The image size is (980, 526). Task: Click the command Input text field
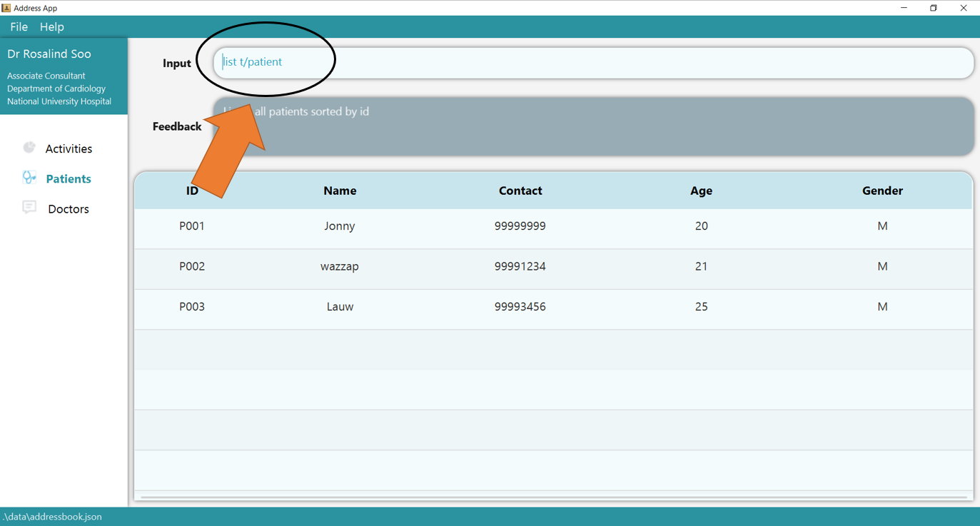click(592, 63)
